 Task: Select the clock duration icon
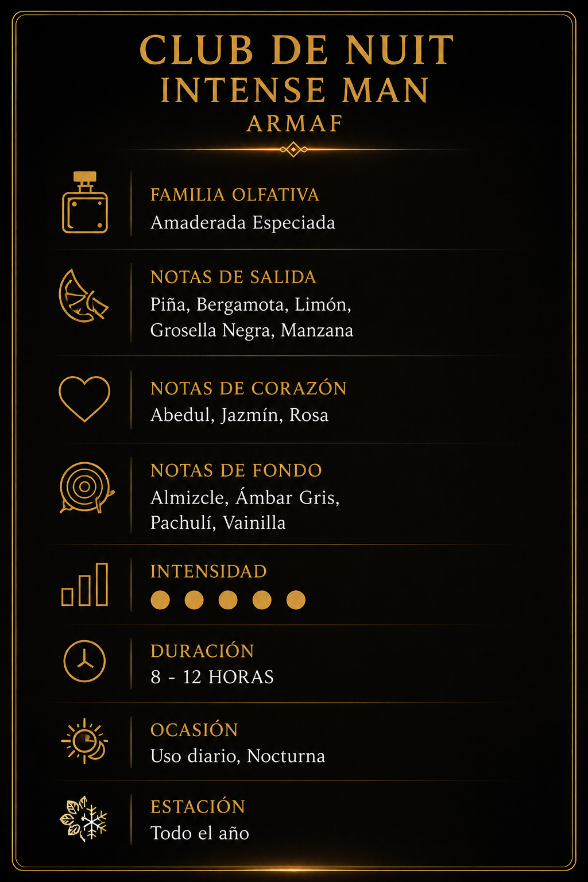(x=84, y=661)
